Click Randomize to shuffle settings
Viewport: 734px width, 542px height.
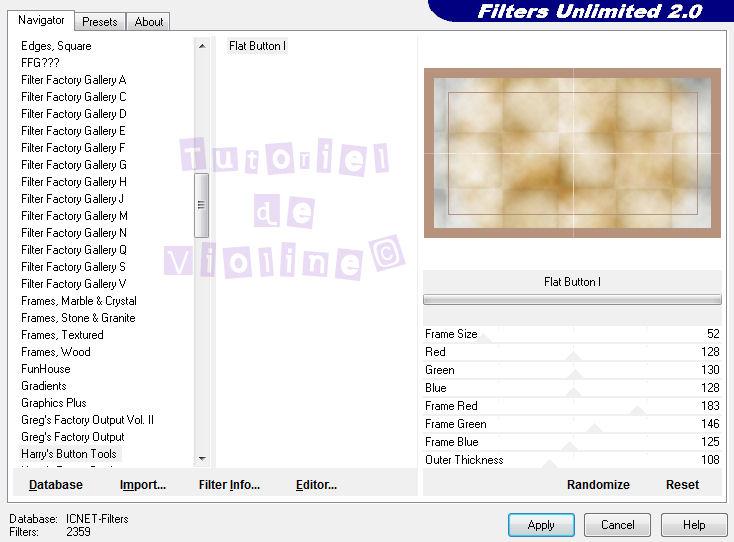coord(598,484)
